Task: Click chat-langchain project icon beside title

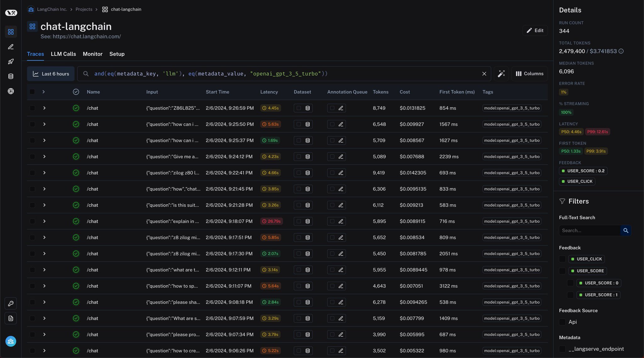Action: 32,26
